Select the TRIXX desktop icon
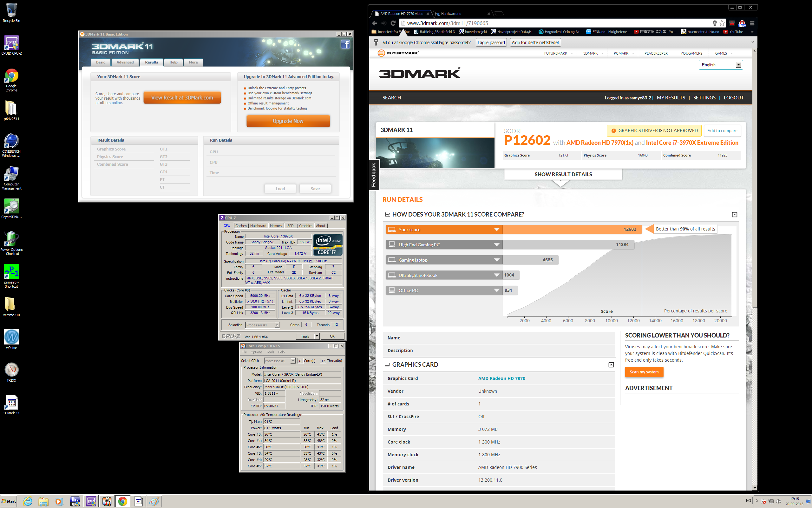The width and height of the screenshot is (812, 508). [x=11, y=371]
